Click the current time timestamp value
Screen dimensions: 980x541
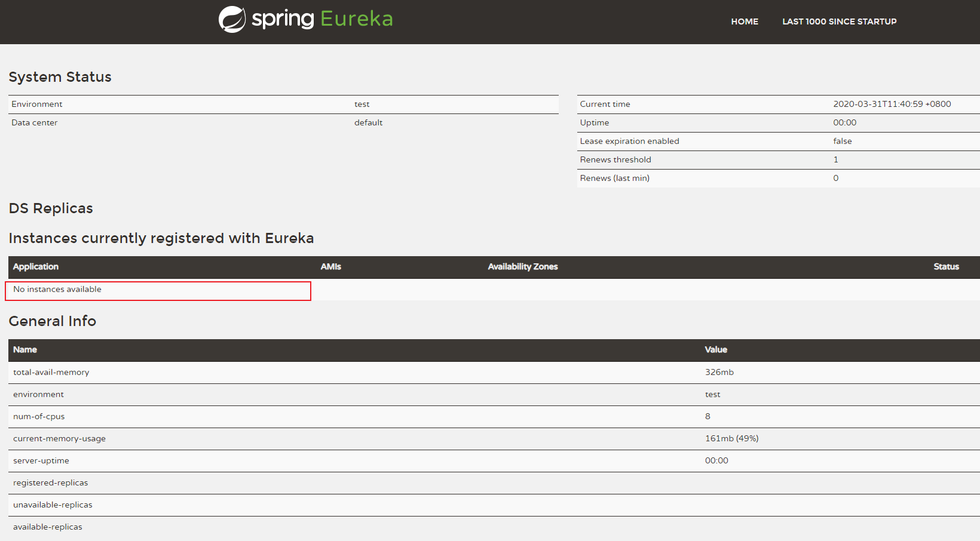(892, 104)
